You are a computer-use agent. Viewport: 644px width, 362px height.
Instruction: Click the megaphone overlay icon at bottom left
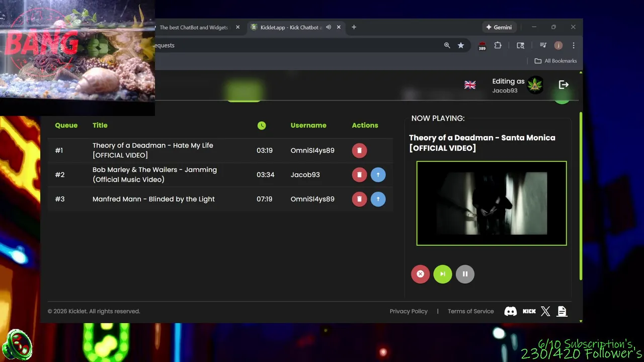click(x=17, y=345)
